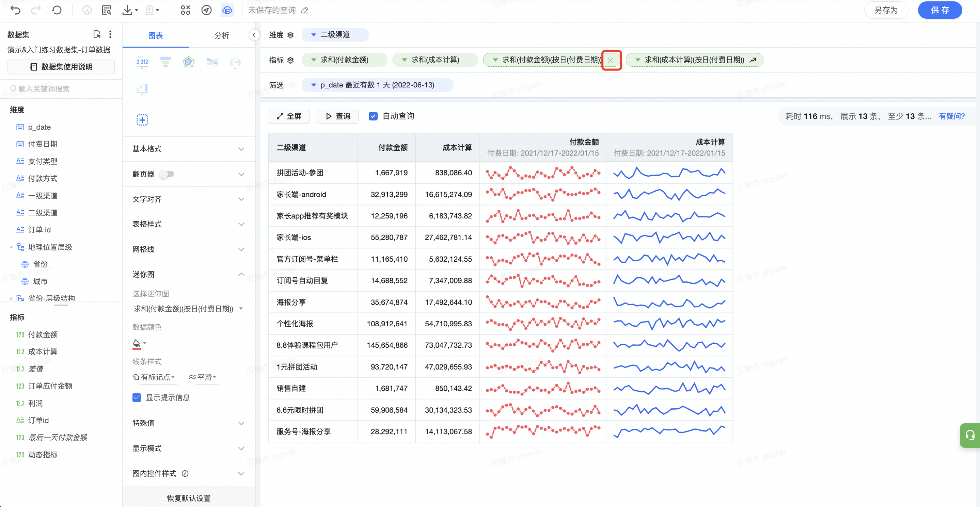Viewport: 980px width, 507px height.
Task: Click the 全屏 fullscreen button
Action: [x=289, y=116]
